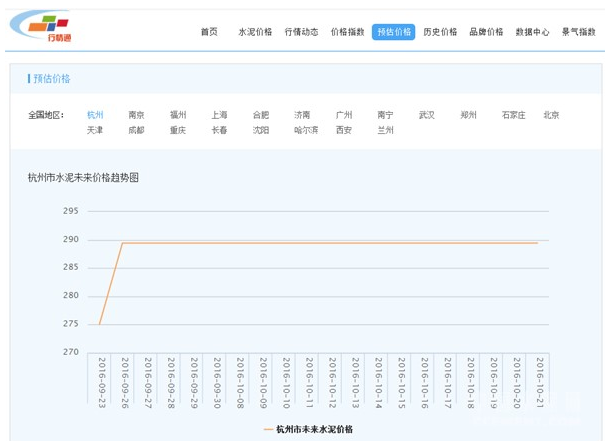This screenshot has height=441, width=608.
Task: Click x-axis date 2016-09-23
Action: click(102, 383)
